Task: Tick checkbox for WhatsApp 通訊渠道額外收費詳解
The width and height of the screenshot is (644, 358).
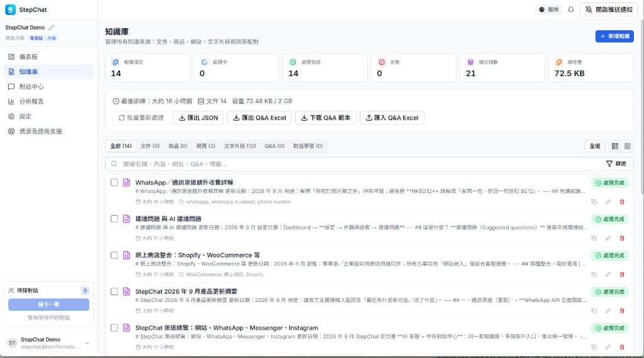Action: pos(114,182)
